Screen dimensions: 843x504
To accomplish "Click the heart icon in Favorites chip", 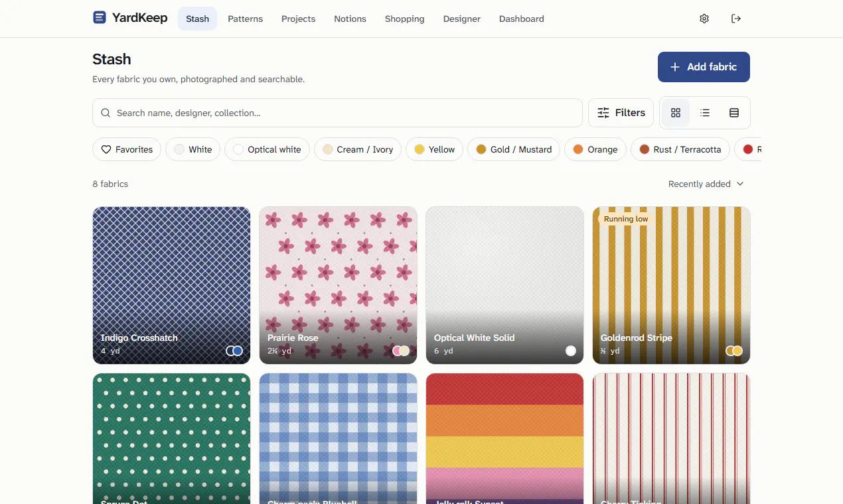I will coord(106,149).
